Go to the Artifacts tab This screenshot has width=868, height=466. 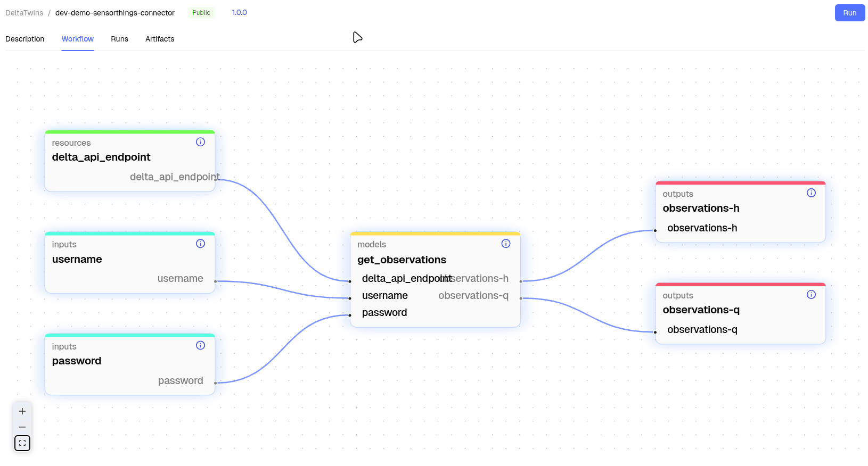point(160,39)
